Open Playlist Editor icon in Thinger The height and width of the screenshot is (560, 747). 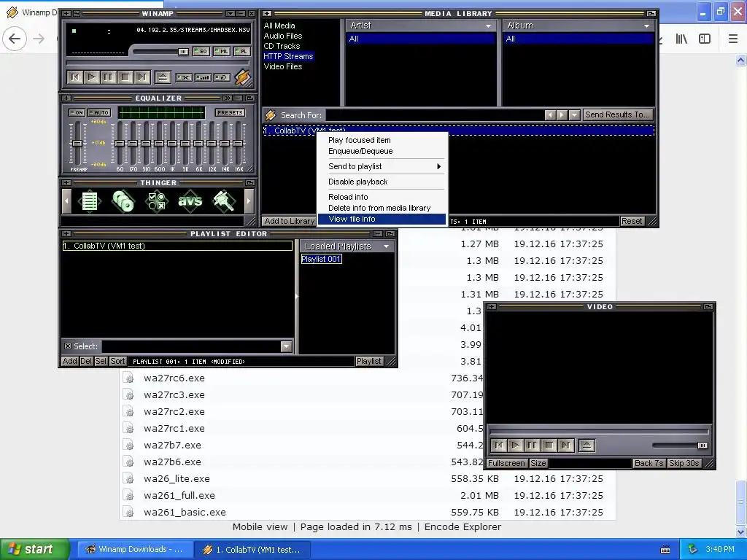point(90,201)
